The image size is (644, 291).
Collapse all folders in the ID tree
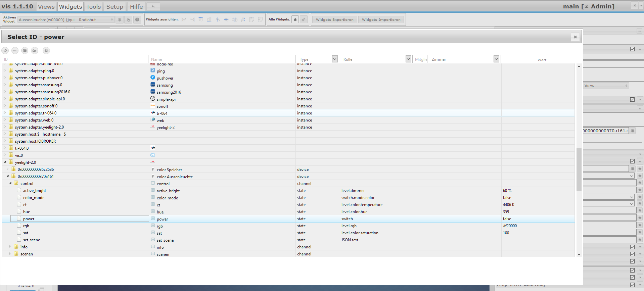pos(25,51)
